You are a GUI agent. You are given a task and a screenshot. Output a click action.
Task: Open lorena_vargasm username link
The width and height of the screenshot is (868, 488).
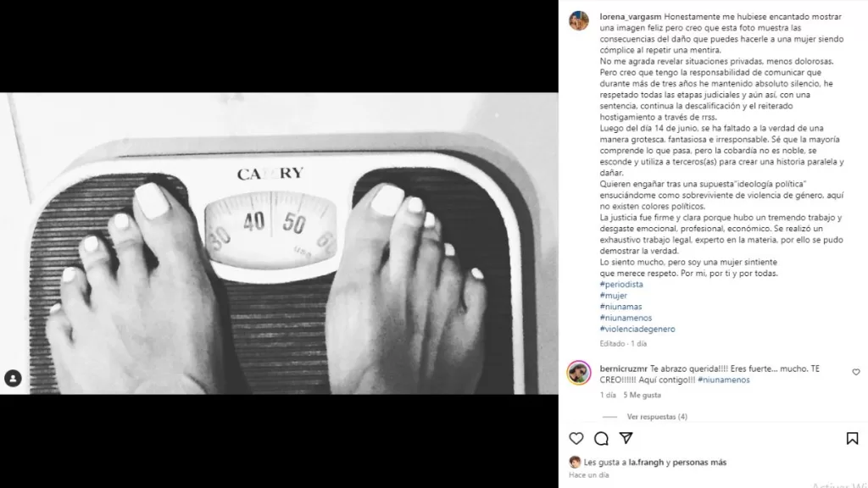coord(631,17)
